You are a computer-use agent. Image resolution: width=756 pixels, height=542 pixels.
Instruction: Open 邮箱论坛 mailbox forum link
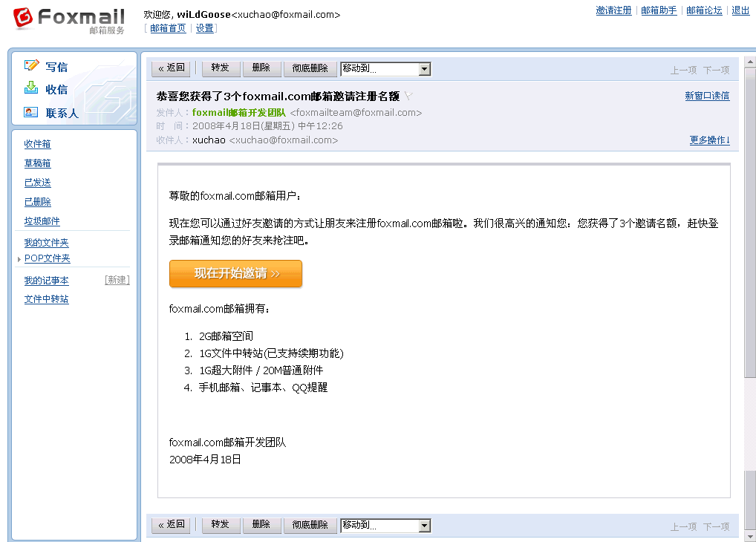pos(705,10)
